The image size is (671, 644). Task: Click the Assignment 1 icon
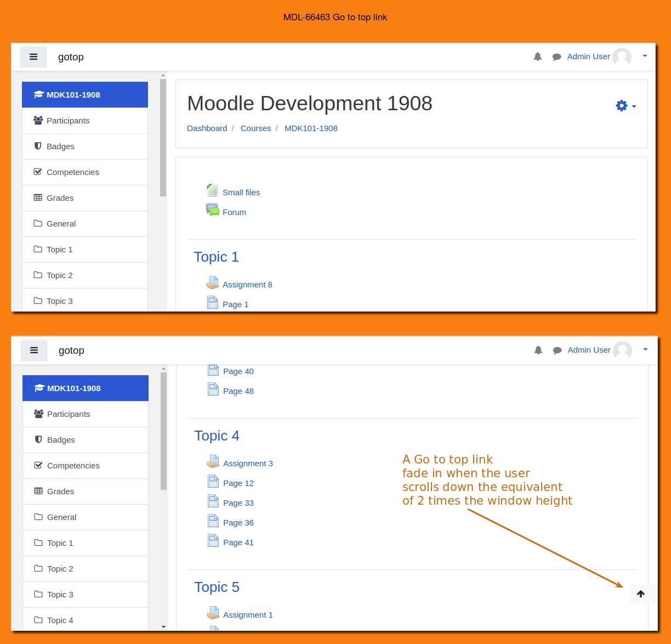point(213,613)
